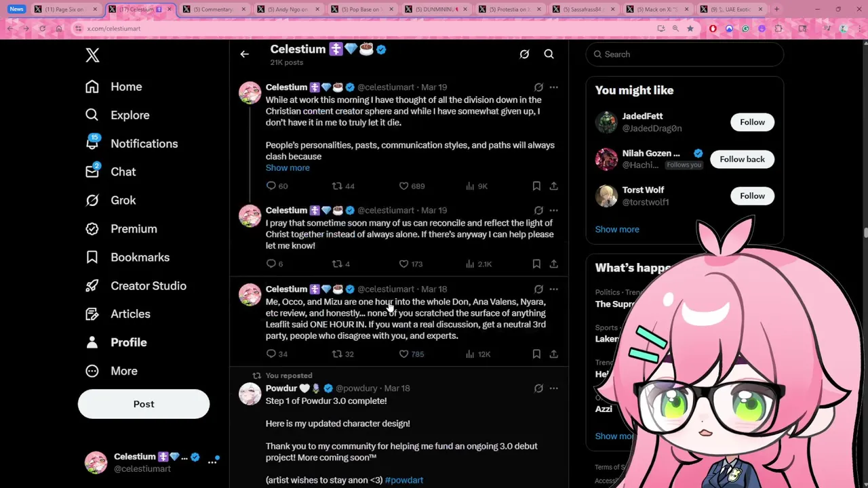Screen dimensions: 868x488
Task: Follow JadedFett from suggestions
Action: tap(752, 122)
